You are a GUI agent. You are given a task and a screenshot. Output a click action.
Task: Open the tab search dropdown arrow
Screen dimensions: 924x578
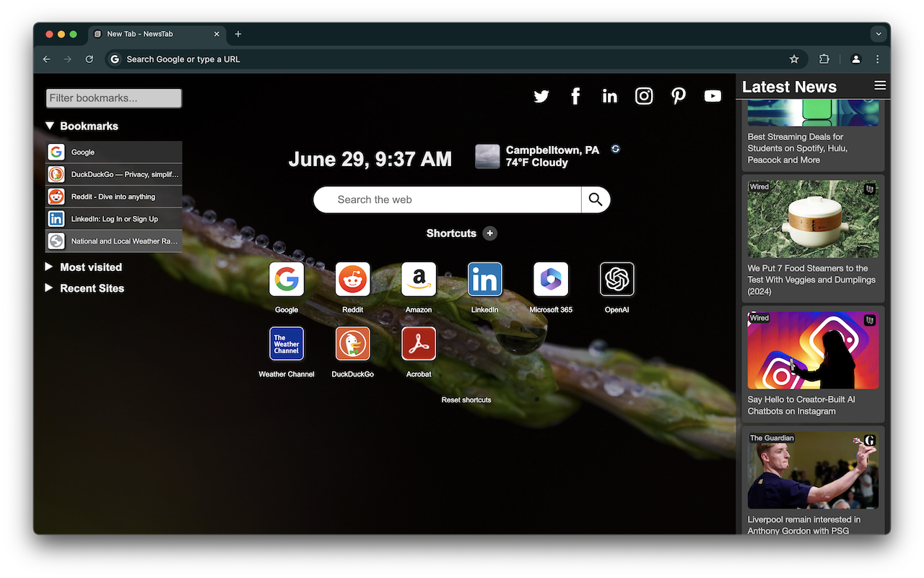click(x=879, y=34)
